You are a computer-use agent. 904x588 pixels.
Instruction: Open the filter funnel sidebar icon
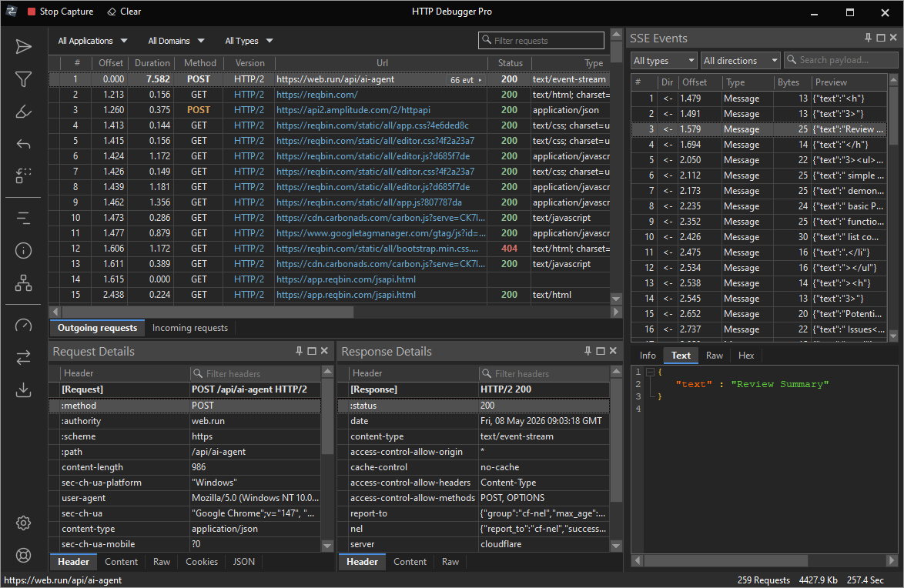pos(23,79)
